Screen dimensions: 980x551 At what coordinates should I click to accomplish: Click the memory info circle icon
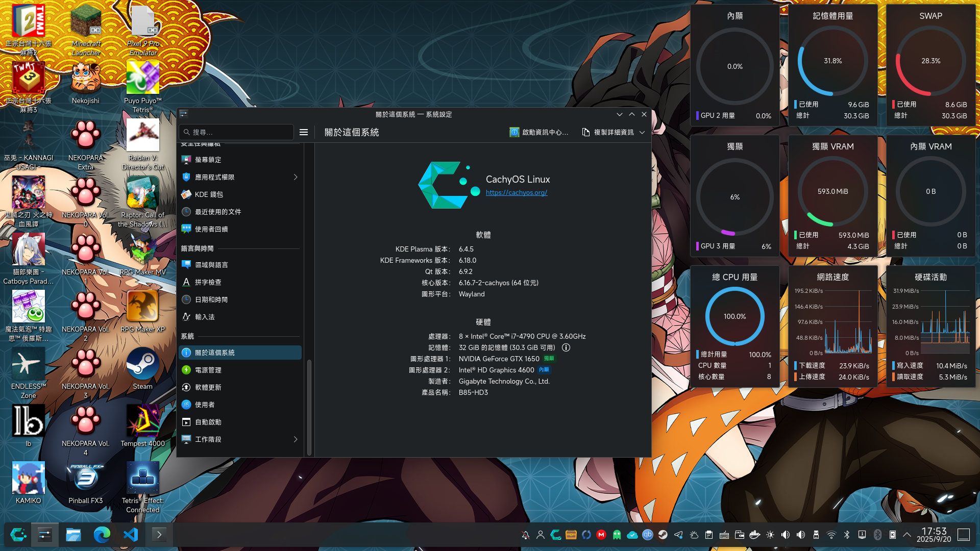pyautogui.click(x=566, y=347)
